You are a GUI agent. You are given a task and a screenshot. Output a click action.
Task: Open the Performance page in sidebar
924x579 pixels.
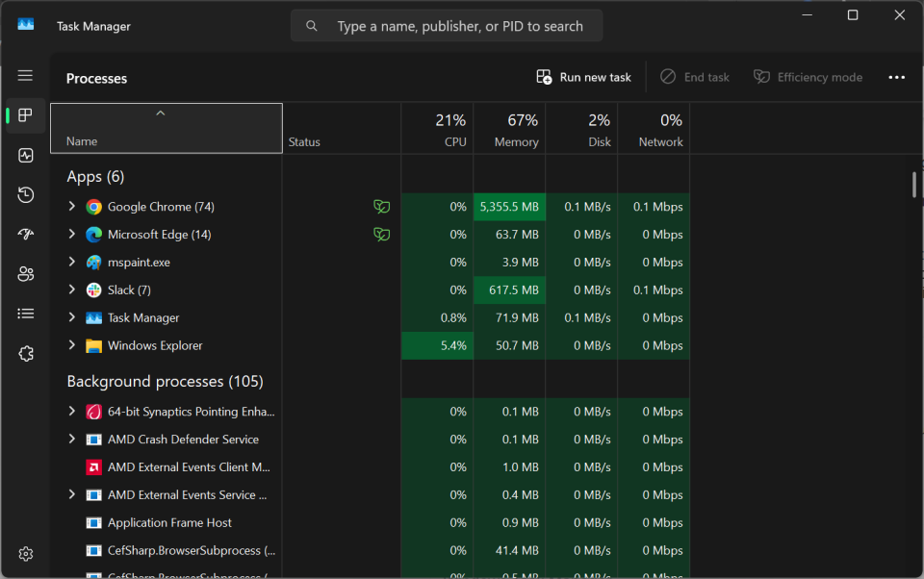pos(26,155)
